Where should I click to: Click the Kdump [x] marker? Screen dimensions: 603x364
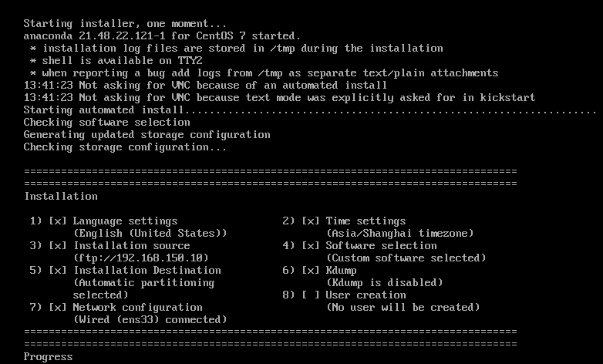pos(311,271)
